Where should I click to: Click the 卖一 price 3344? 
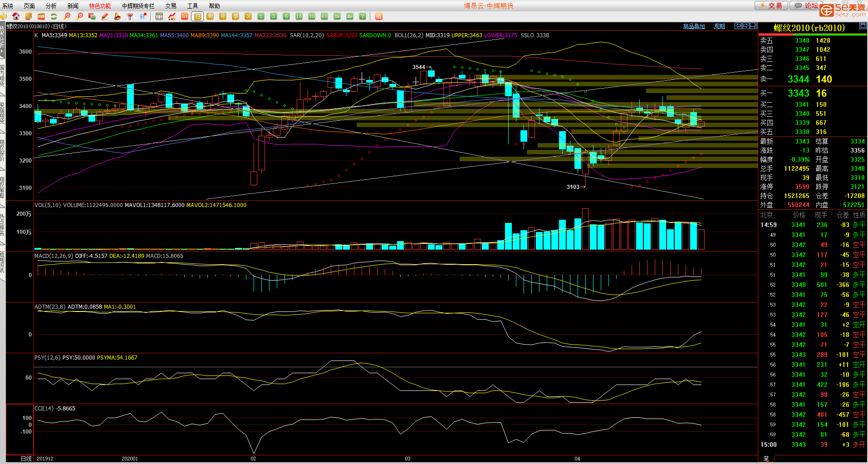pos(798,79)
